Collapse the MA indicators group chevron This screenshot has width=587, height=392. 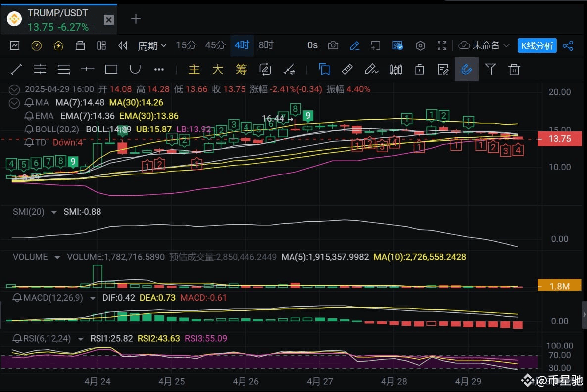pyautogui.click(x=14, y=103)
